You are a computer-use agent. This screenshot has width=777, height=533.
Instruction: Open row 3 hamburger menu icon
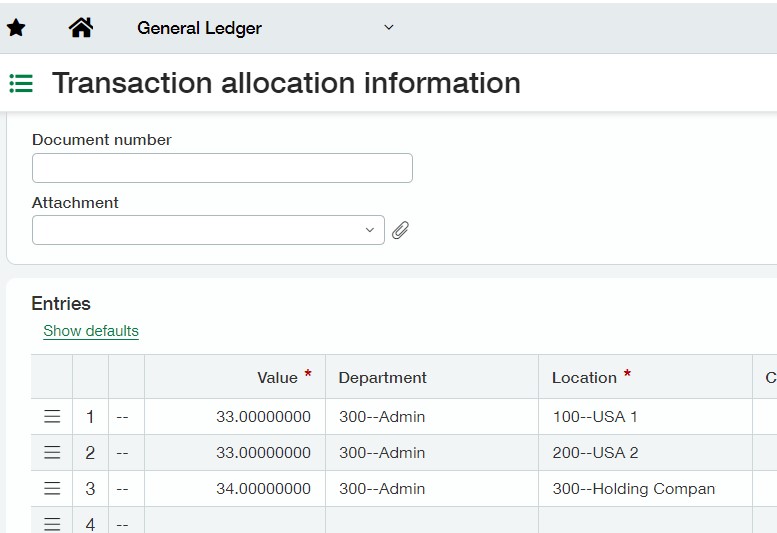52,489
